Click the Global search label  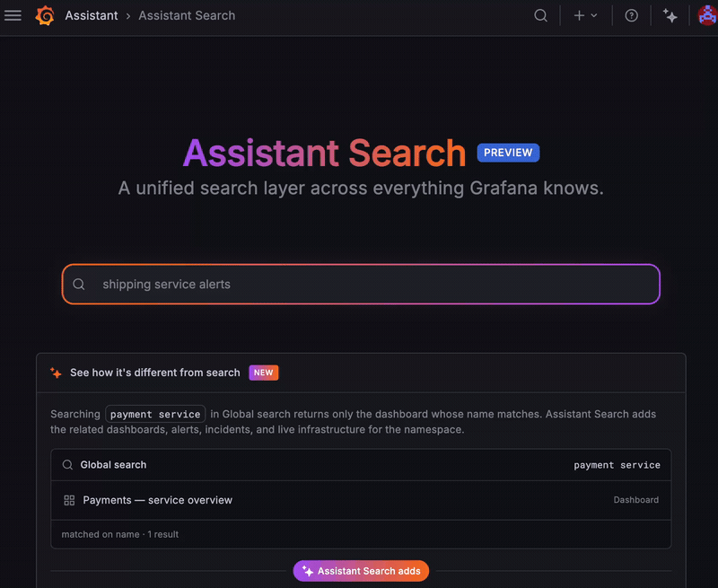click(113, 465)
